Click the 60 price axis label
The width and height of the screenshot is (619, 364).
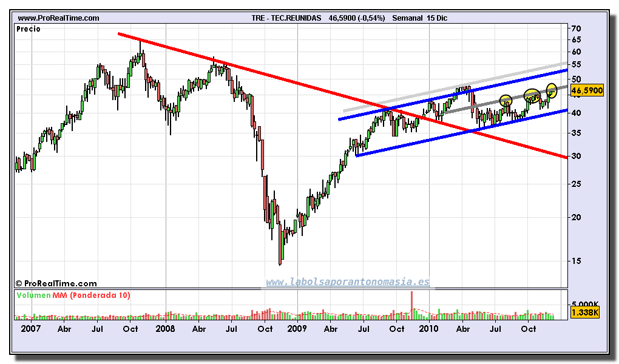(576, 52)
